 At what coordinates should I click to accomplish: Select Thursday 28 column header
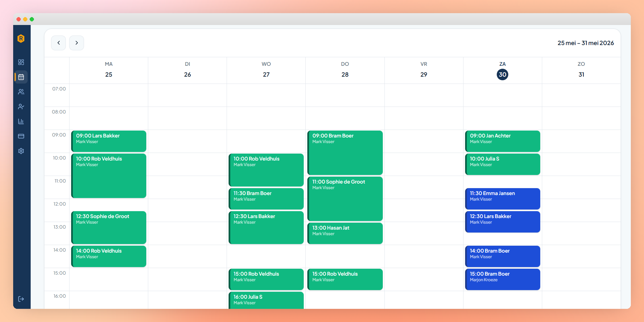tap(345, 70)
